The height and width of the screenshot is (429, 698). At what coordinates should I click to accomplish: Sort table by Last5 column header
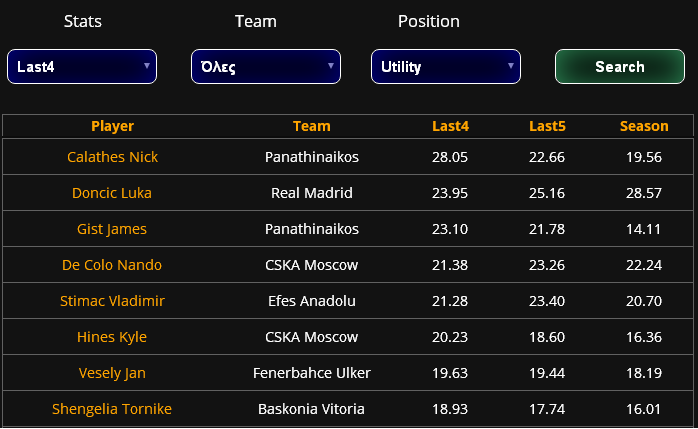point(547,126)
